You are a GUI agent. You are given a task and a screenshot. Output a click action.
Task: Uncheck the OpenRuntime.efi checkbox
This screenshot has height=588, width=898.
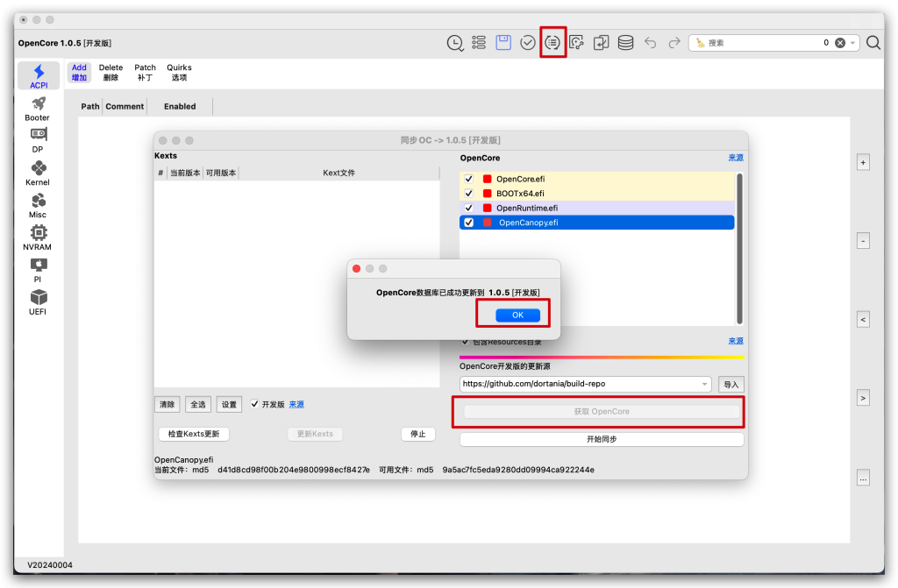coord(468,208)
